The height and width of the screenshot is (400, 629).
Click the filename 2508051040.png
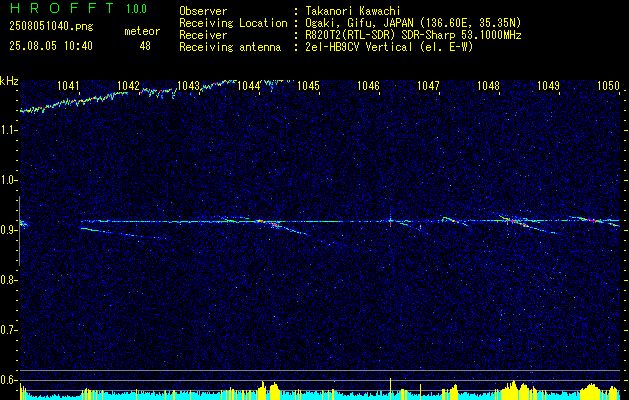[x=51, y=26]
